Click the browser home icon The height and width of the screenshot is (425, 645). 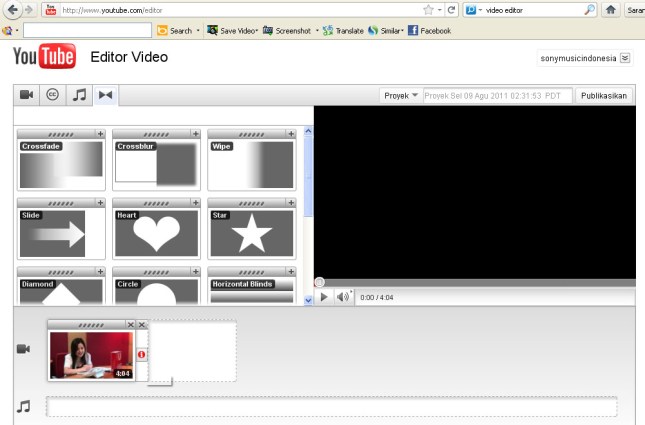[610, 10]
